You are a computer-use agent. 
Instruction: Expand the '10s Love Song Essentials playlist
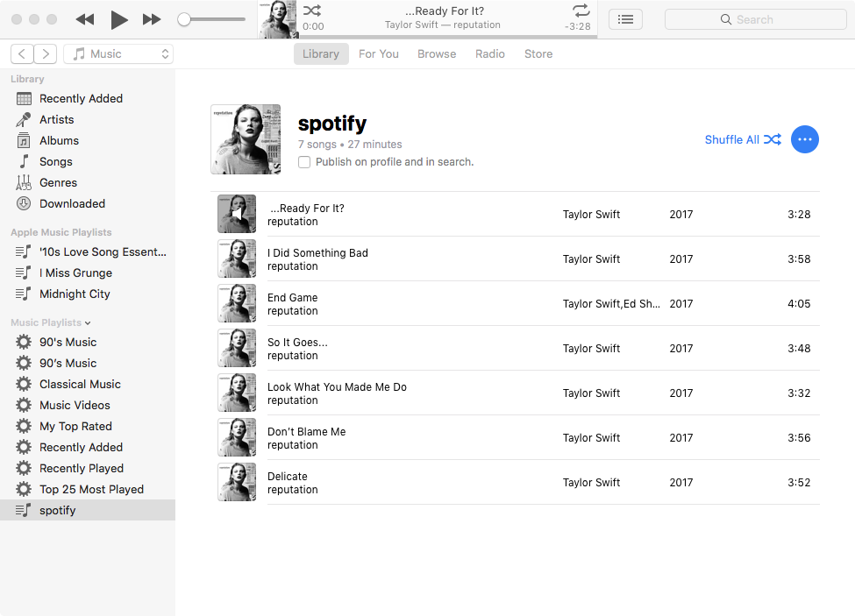(x=103, y=251)
